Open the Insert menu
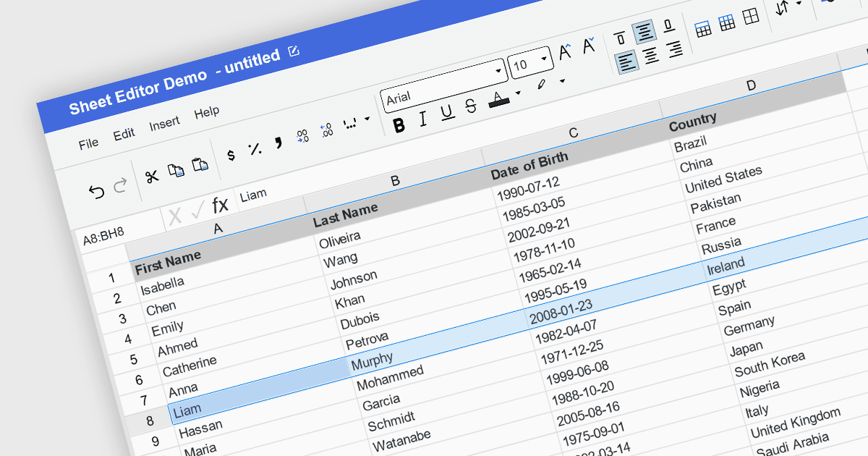The height and width of the screenshot is (456, 868). pos(164,124)
